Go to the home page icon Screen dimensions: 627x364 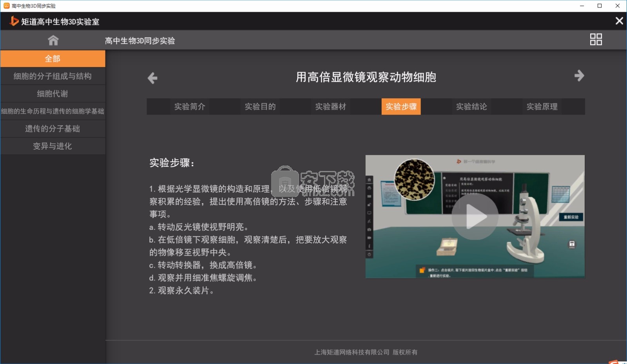tap(53, 40)
